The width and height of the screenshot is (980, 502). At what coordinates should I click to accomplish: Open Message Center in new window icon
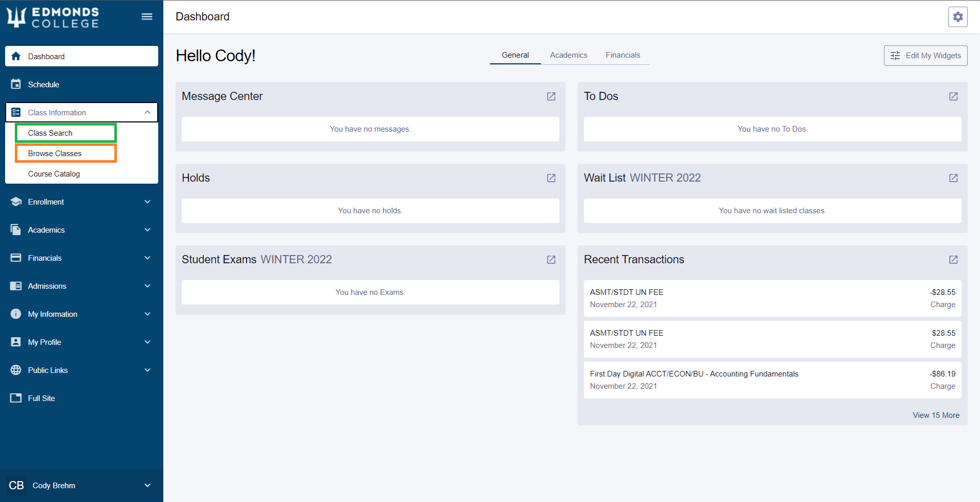pos(551,96)
